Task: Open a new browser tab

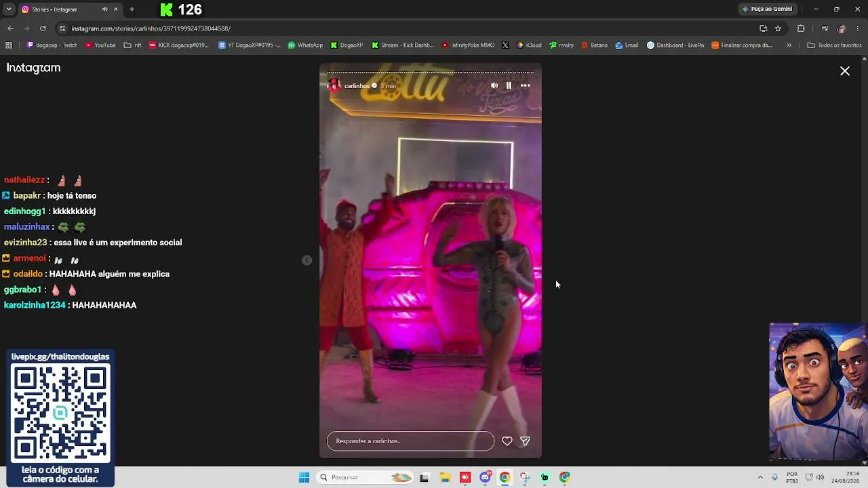Action: (x=132, y=9)
